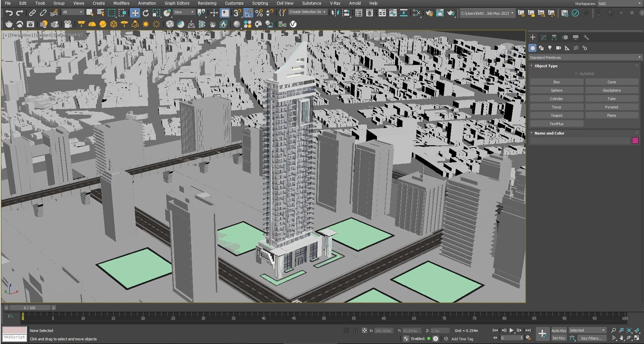Image resolution: width=644 pixels, height=344 pixels.
Task: Open the Graph Editors menu
Action: 177,3
